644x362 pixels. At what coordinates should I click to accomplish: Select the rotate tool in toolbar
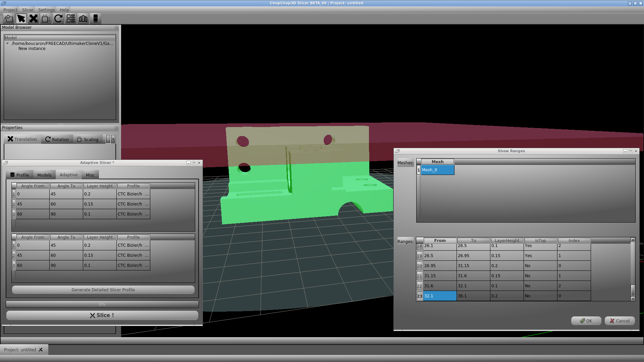(58, 19)
